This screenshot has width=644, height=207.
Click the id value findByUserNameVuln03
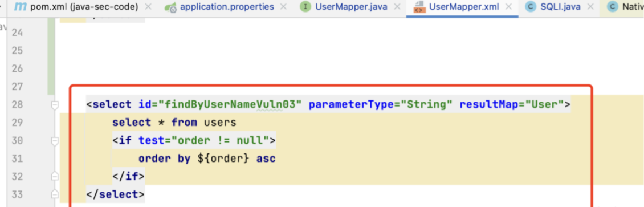(230, 105)
